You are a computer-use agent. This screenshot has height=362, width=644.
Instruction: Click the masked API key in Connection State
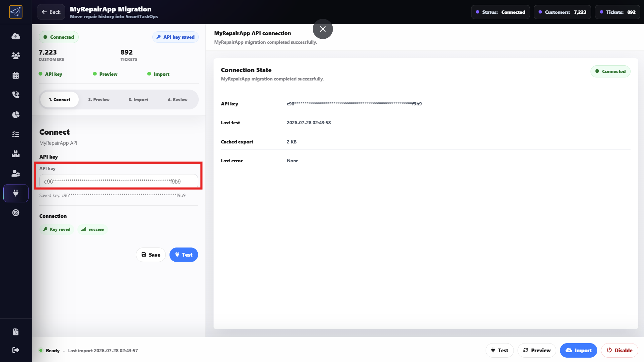tap(354, 104)
